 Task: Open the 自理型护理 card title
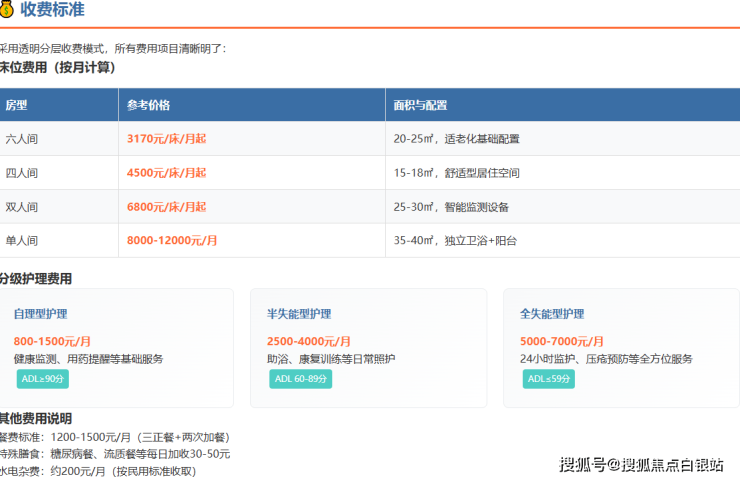coord(41,314)
